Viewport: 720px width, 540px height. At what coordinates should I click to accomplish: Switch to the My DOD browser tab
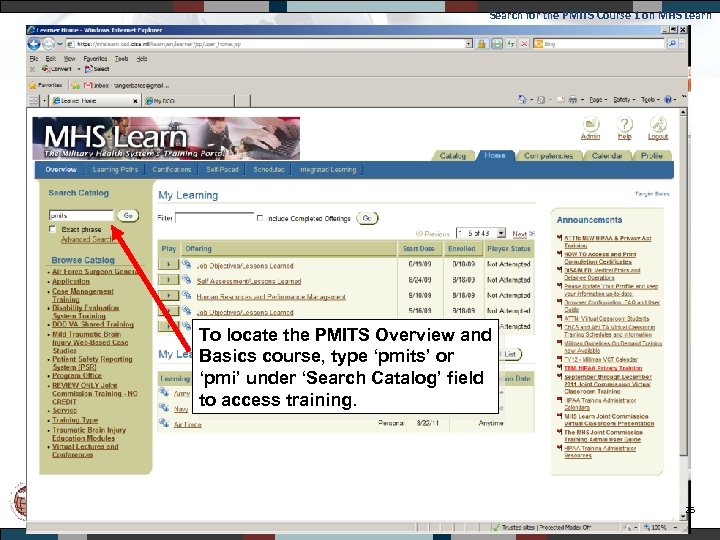[x=188, y=101]
